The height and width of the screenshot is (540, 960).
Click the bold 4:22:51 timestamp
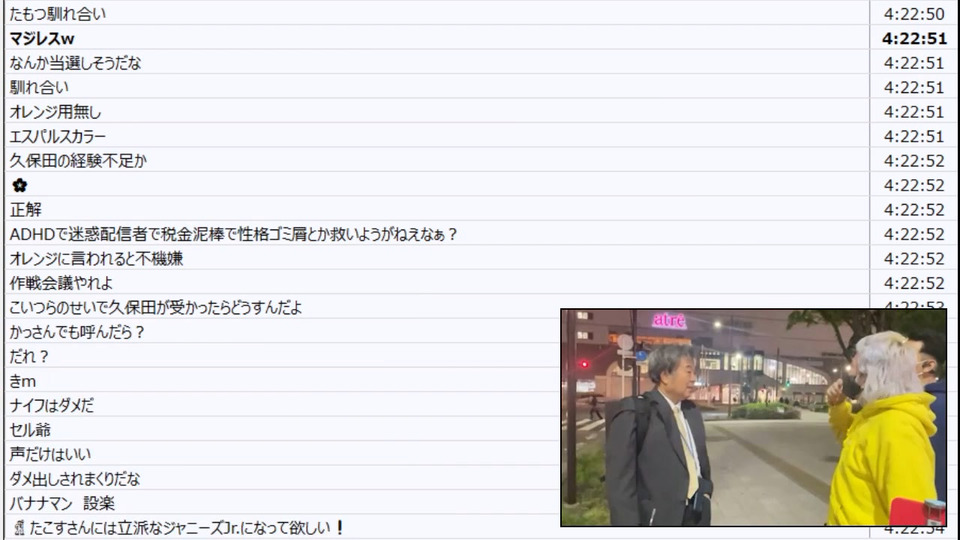click(x=914, y=39)
